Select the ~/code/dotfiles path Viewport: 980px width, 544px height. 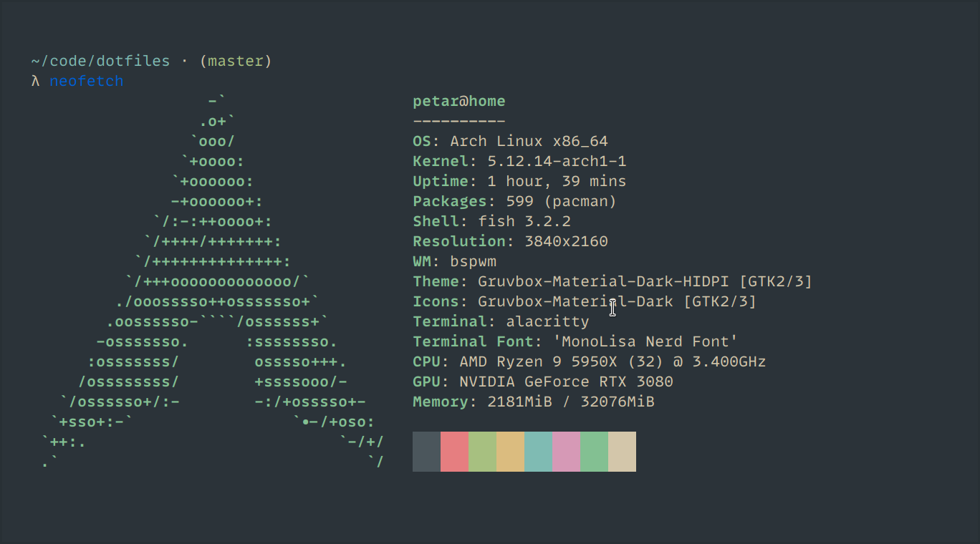(99, 61)
